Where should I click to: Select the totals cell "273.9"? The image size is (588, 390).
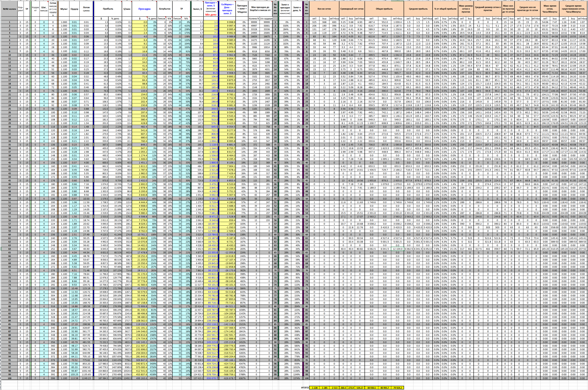351,388
